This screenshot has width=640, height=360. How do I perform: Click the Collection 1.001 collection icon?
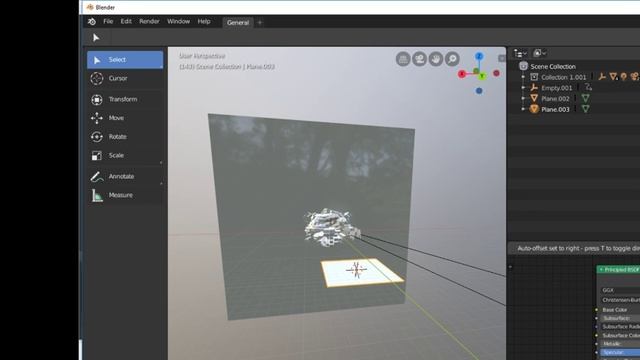[534, 77]
